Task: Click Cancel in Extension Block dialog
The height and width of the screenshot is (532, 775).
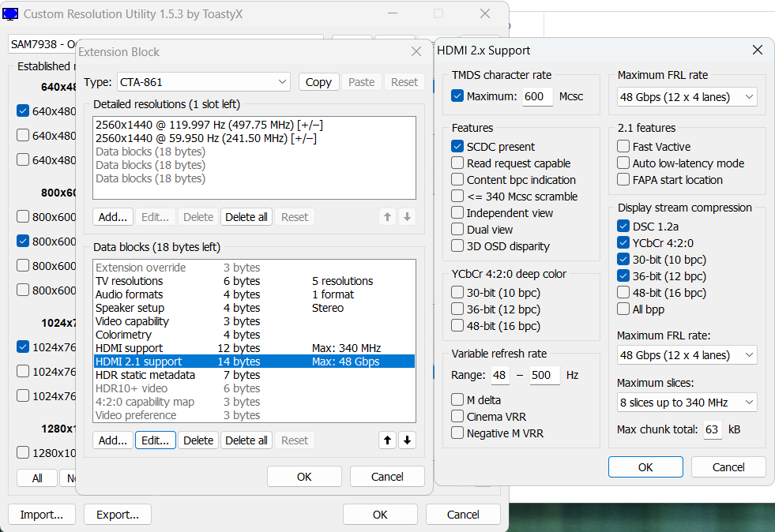Action: click(x=387, y=476)
